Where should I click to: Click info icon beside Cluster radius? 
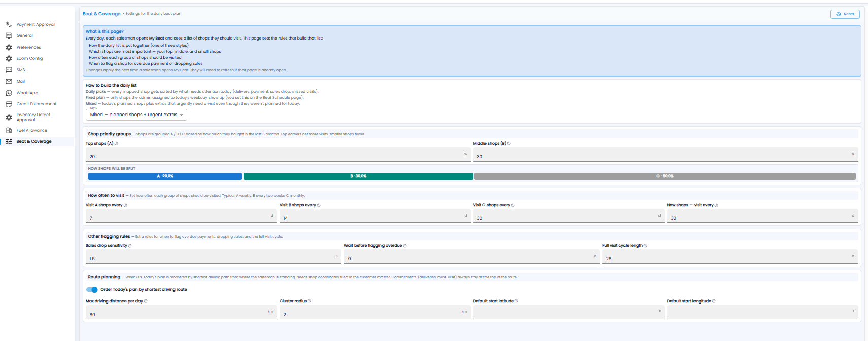pos(309,301)
